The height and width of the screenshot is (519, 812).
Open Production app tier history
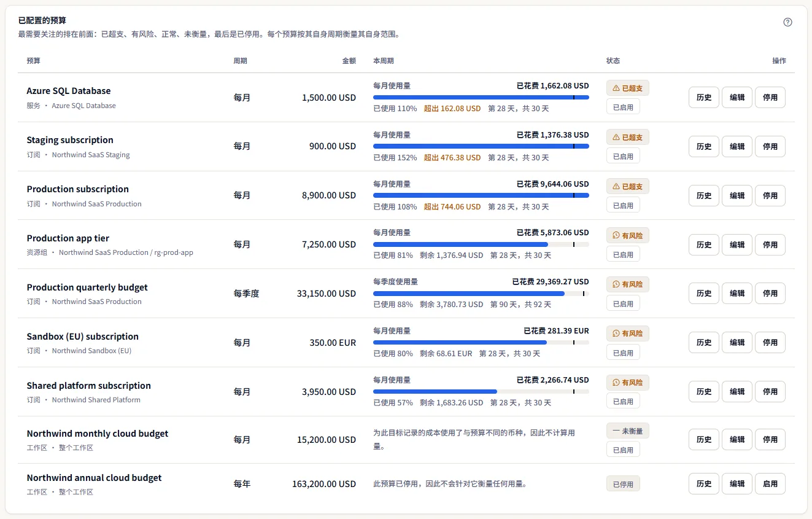pos(704,244)
